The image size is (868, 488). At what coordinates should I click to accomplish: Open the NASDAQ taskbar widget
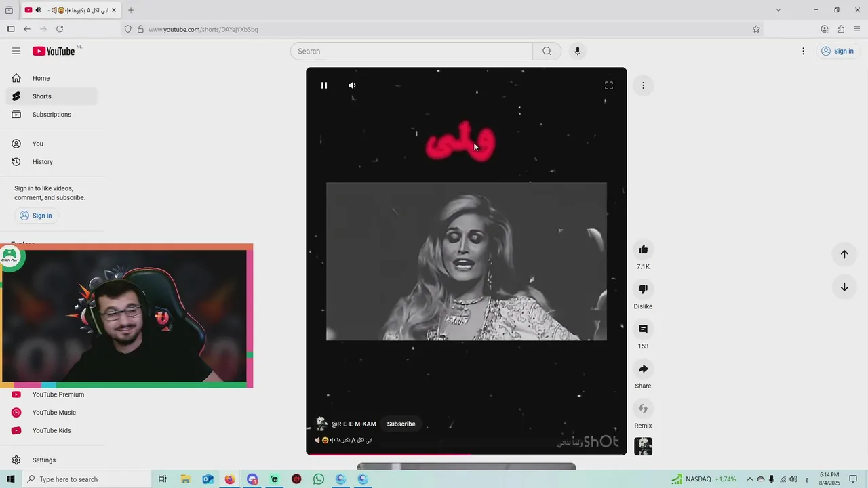point(703,479)
